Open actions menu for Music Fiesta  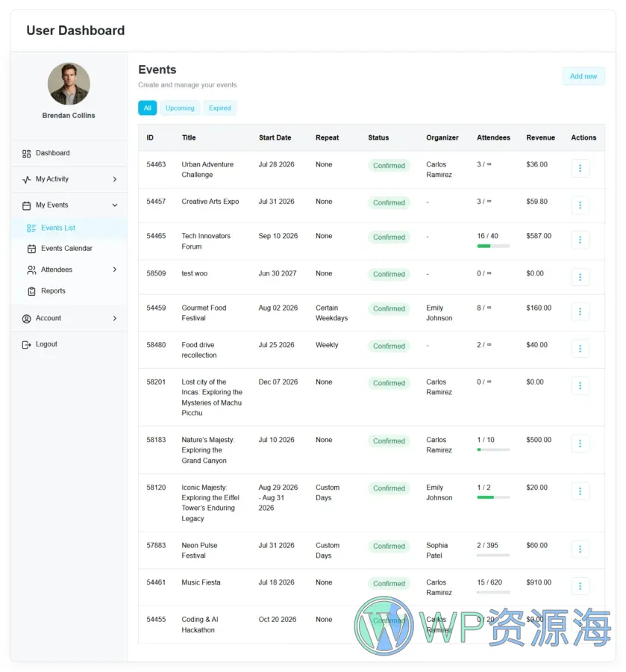[580, 586]
